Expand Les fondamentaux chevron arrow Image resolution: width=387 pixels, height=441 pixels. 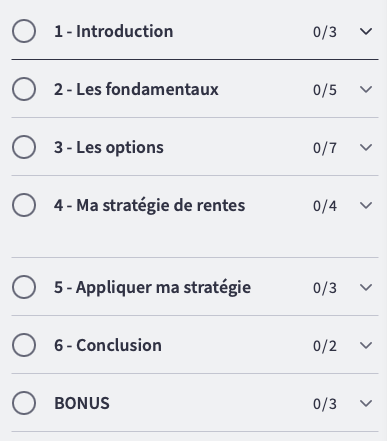[x=366, y=89]
